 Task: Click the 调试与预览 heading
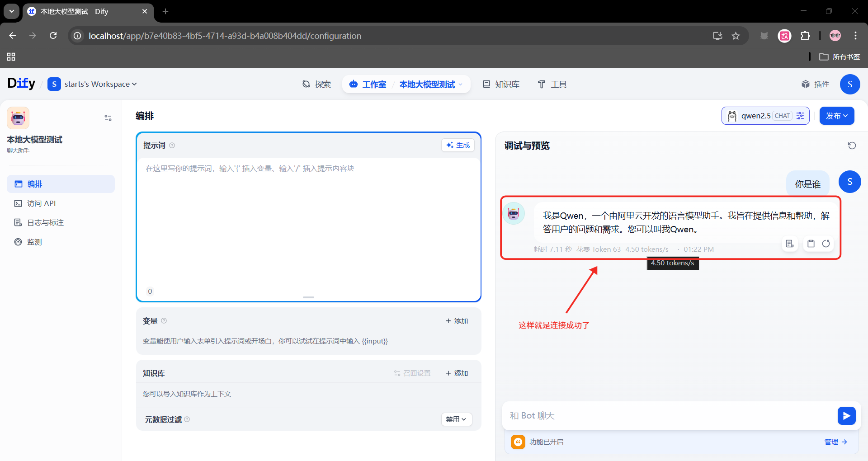coord(527,146)
